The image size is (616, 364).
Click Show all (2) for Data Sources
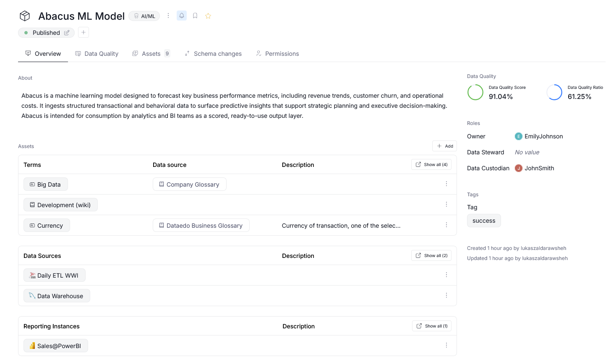(431, 255)
